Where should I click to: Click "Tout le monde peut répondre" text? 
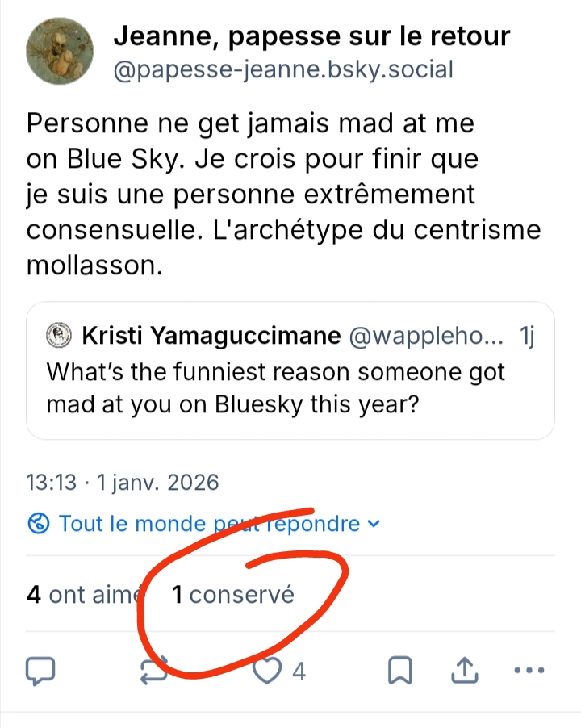pos(210,524)
